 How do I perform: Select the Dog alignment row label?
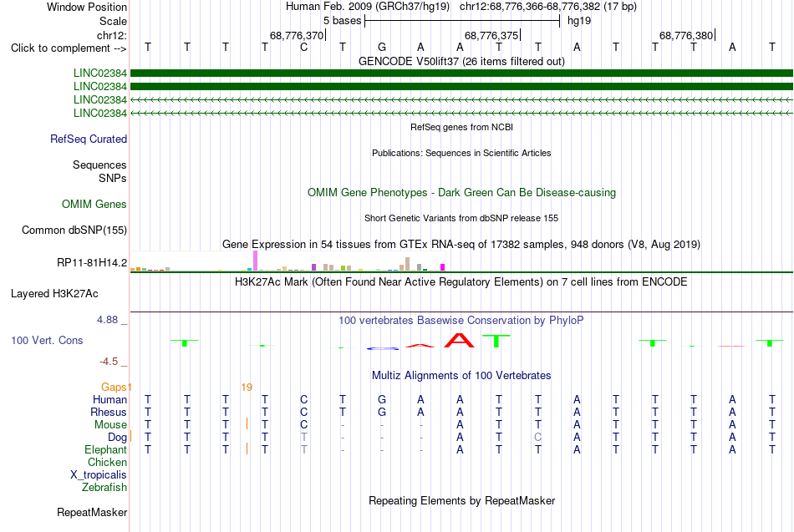pyautogui.click(x=117, y=438)
